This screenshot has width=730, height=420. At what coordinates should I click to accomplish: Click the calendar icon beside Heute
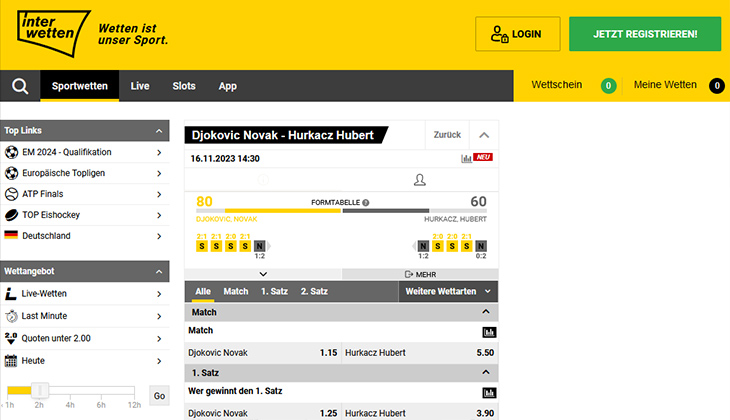pos(11,361)
